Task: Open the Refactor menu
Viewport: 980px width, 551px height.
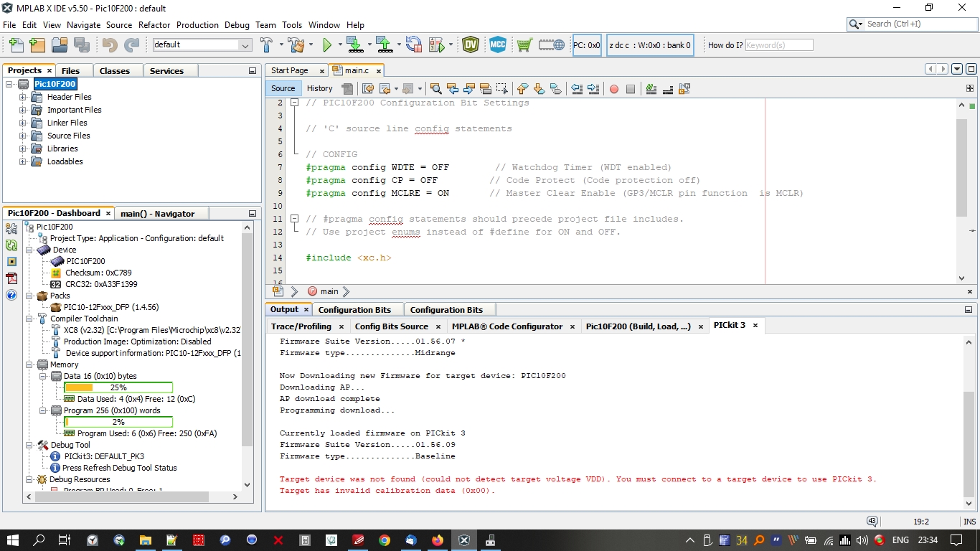Action: pyautogui.click(x=154, y=24)
